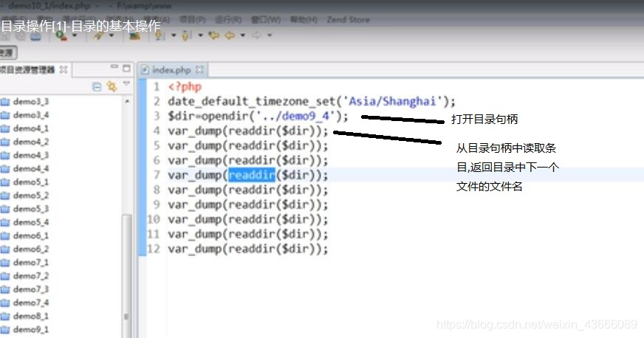
Task: Click the var_dump code on line 12
Action: (x=247, y=249)
